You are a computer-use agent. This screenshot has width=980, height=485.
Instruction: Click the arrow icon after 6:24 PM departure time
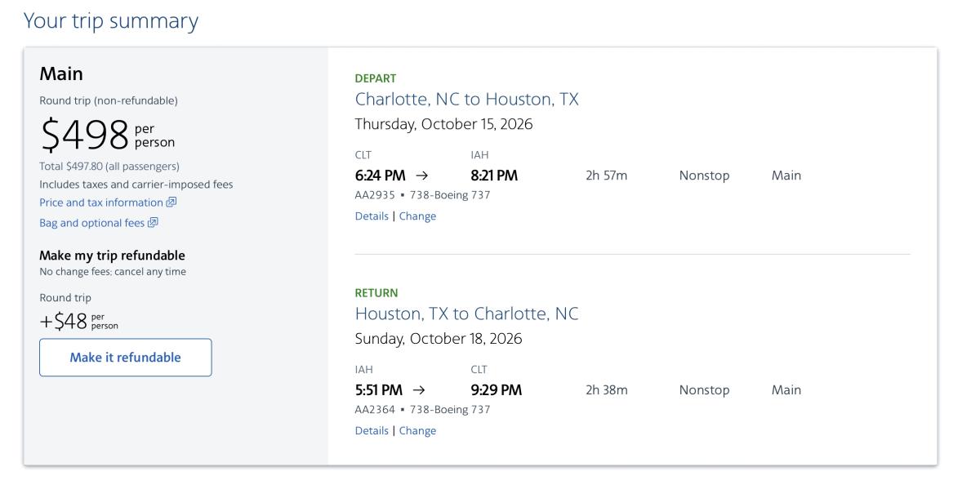click(x=421, y=176)
